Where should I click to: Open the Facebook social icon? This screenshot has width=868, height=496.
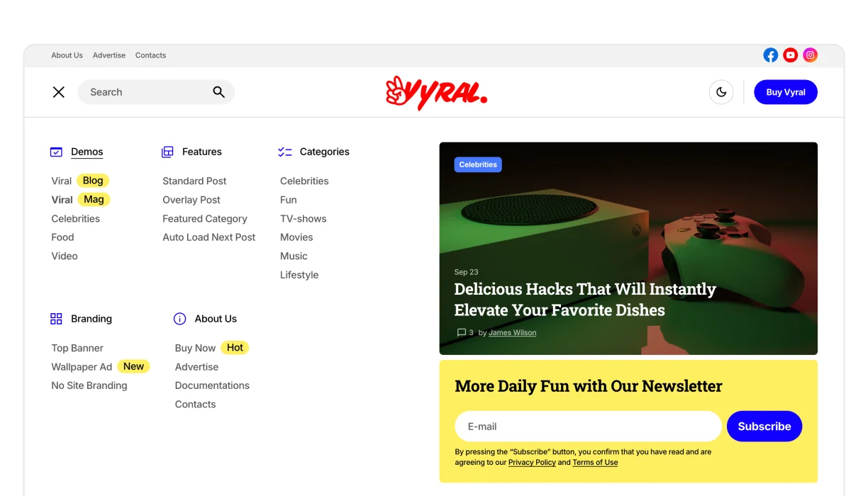coord(770,55)
